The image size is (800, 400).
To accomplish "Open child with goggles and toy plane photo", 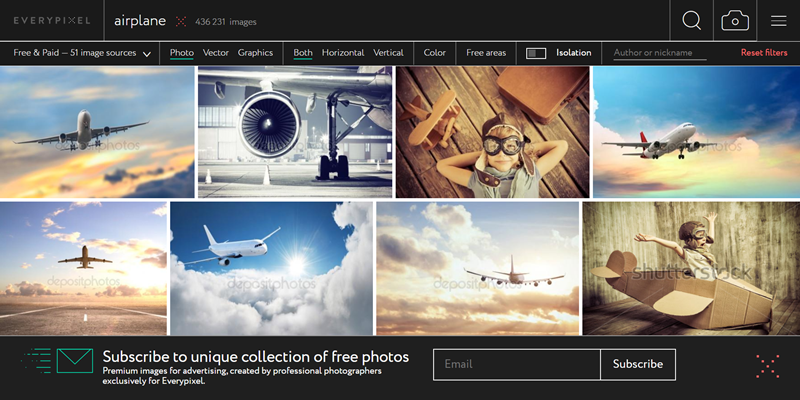I will [492, 132].
